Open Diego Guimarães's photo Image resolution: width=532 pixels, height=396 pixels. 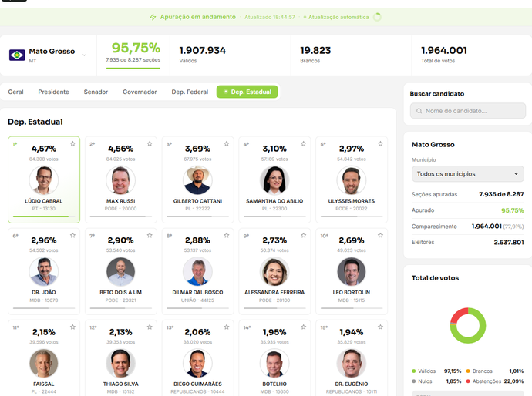(197, 364)
